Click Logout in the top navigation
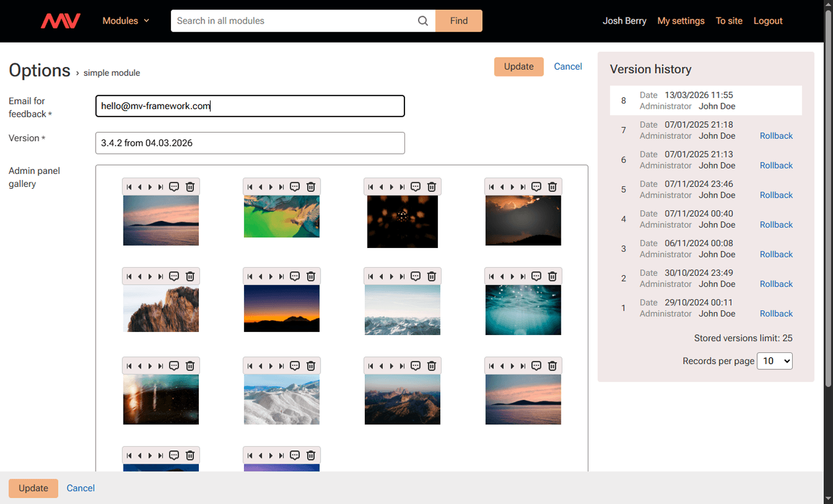 click(x=768, y=21)
